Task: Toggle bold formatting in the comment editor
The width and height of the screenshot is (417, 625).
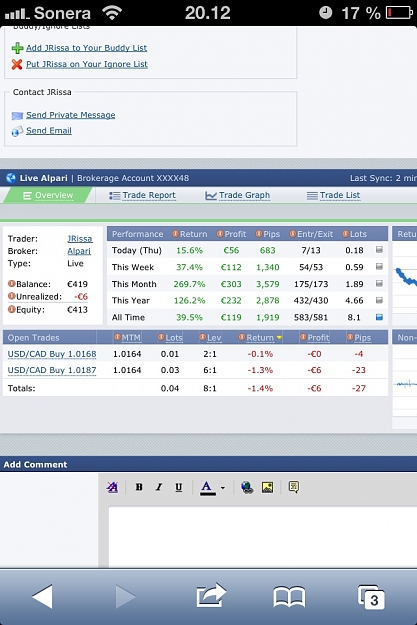Action: [x=139, y=487]
